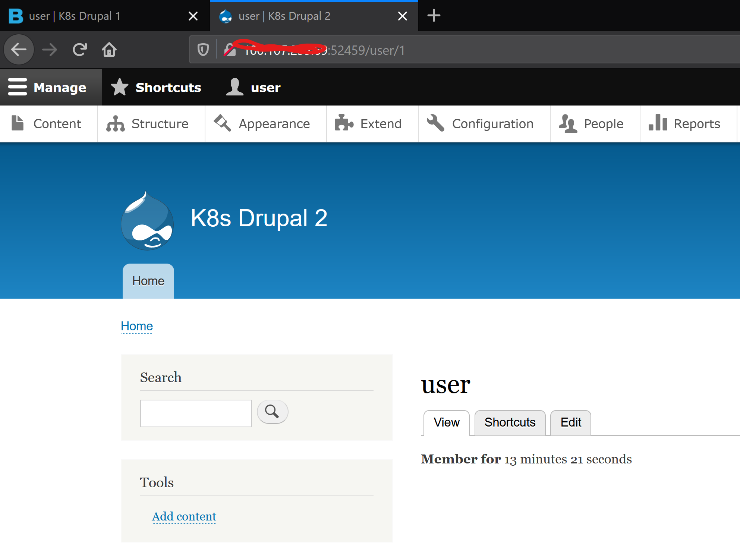Reload the page with the refresh icon
Viewport: 740px width, 560px height.
point(79,50)
